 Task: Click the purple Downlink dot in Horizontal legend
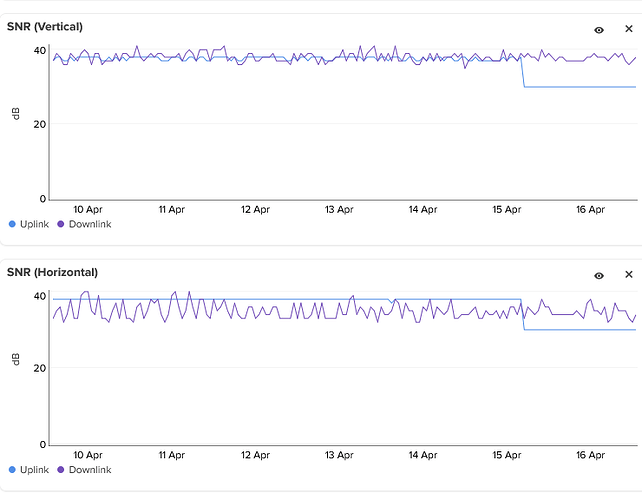pos(61,470)
